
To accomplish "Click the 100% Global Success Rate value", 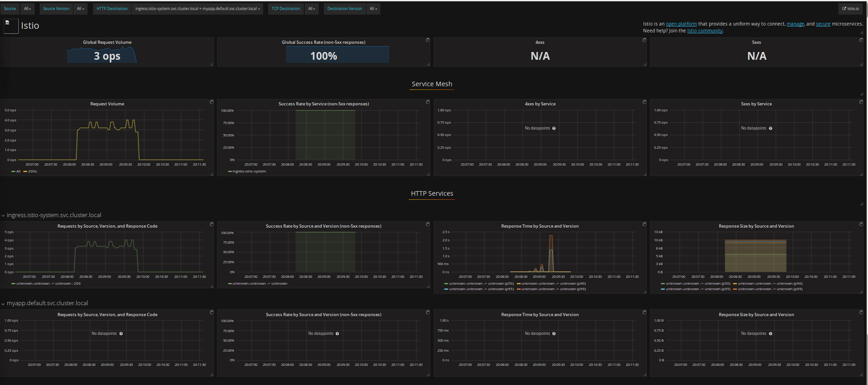I will coord(324,56).
